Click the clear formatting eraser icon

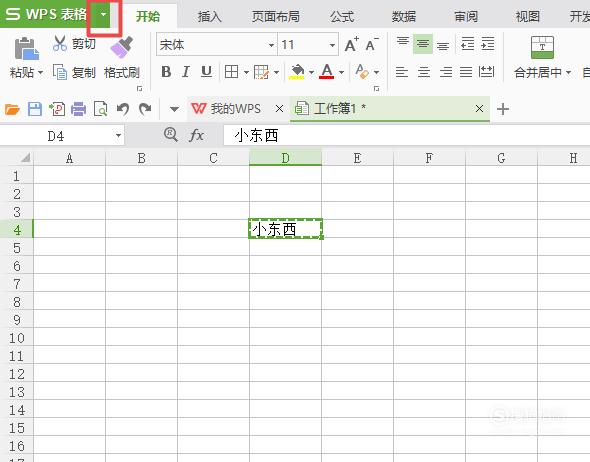(362, 71)
